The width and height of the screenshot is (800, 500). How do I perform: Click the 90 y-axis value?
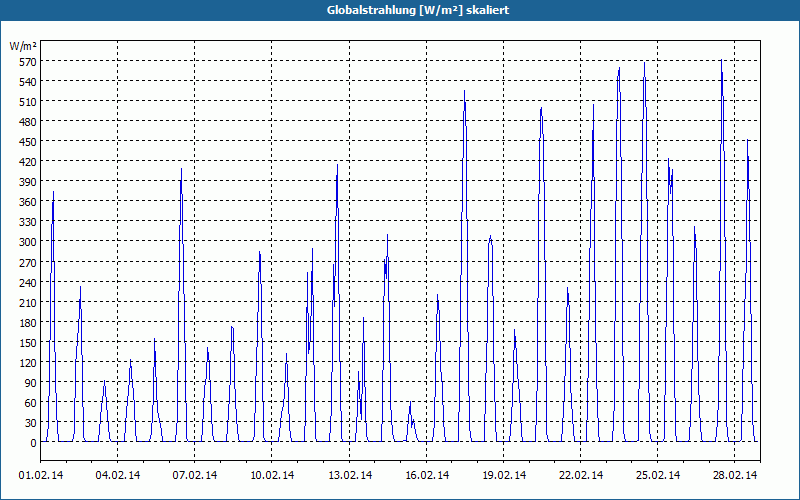pos(30,383)
